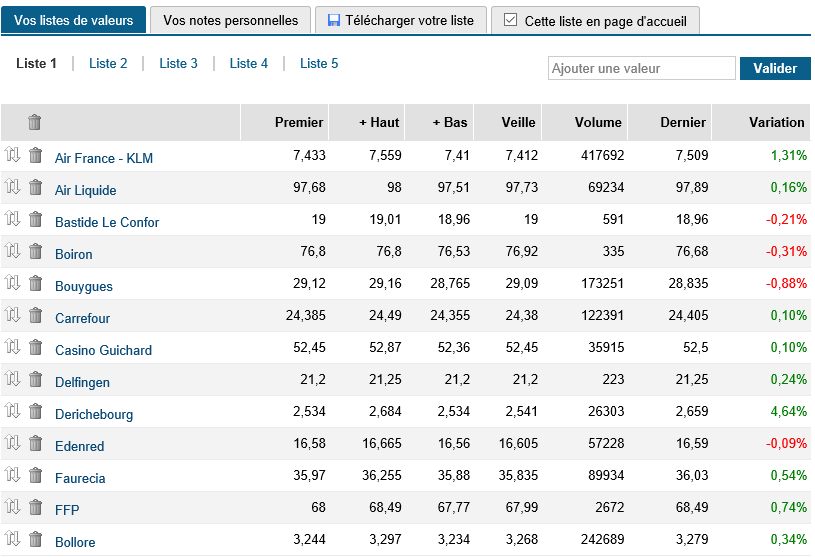Screen dimensions: 815x557
Task: Open Air Liquide stock link
Action: click(x=86, y=190)
